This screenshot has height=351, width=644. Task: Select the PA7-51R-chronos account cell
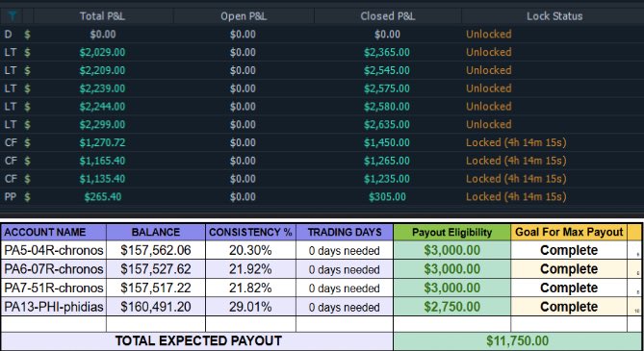53,288
